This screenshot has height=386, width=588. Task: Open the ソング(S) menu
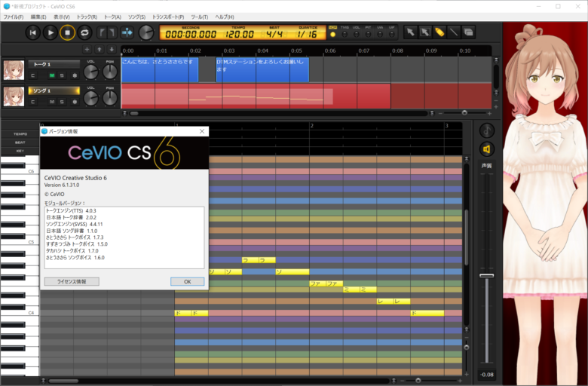click(x=136, y=17)
